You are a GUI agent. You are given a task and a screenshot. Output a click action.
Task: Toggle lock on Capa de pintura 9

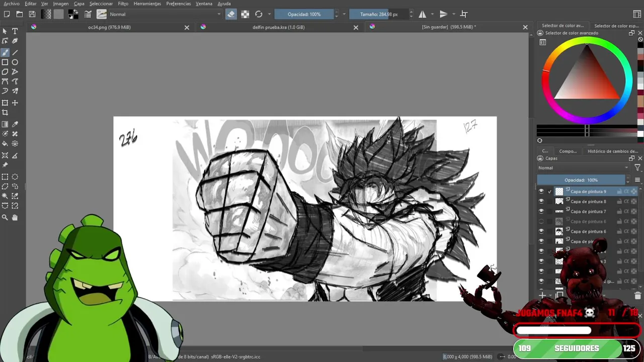(x=619, y=192)
